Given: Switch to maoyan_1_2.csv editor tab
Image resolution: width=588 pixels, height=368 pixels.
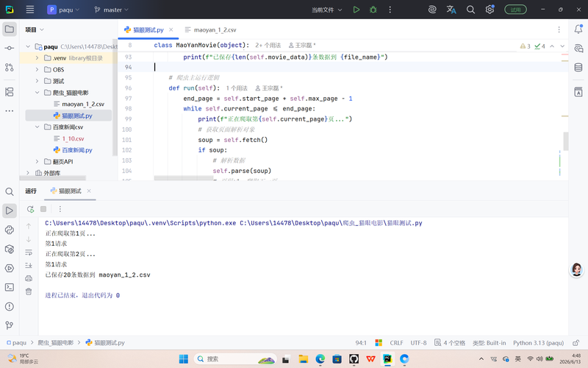Looking at the screenshot, I should (210, 29).
